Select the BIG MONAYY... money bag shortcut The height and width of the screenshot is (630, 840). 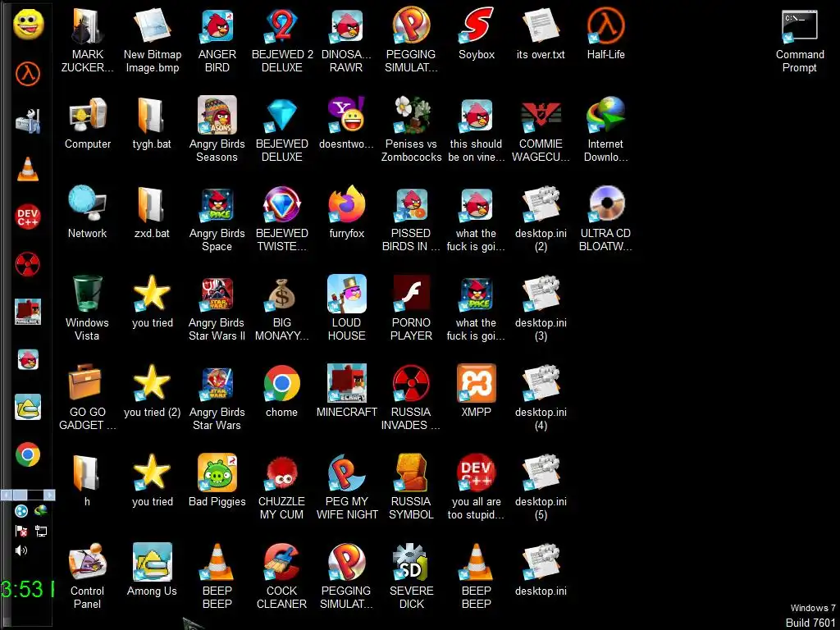(x=282, y=308)
